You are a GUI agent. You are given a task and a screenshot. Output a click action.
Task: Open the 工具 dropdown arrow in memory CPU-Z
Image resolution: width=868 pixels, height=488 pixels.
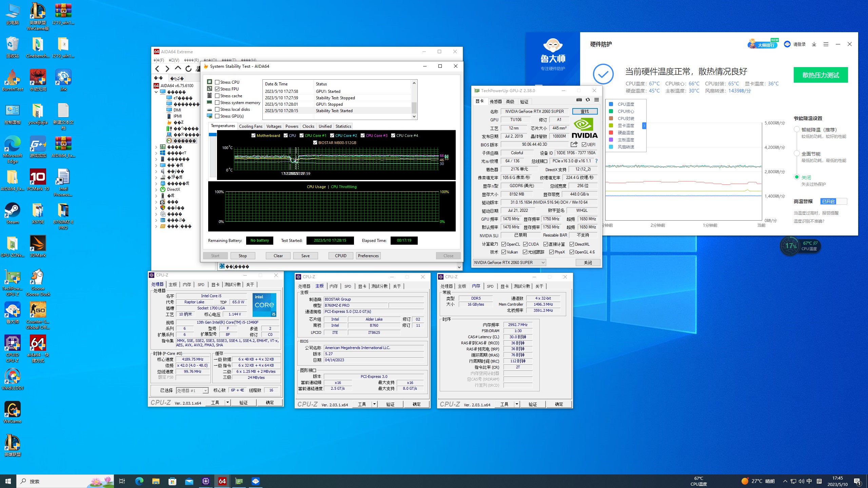(x=517, y=404)
